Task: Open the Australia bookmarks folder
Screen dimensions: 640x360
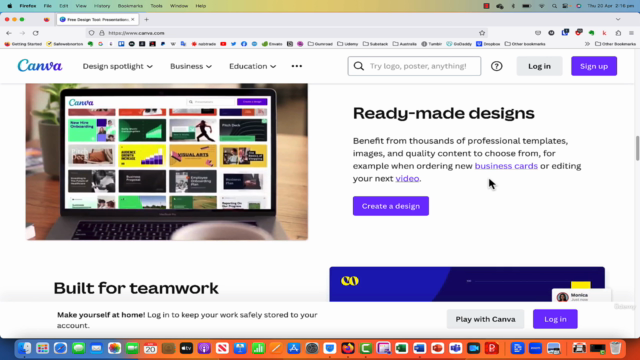Action: coord(404,44)
